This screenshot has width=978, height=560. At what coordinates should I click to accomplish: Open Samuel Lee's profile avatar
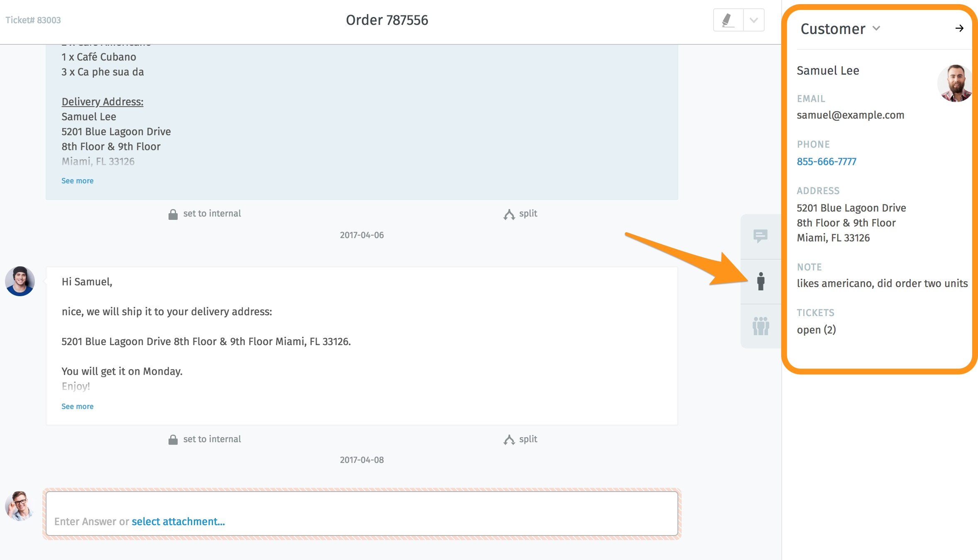coord(955,83)
